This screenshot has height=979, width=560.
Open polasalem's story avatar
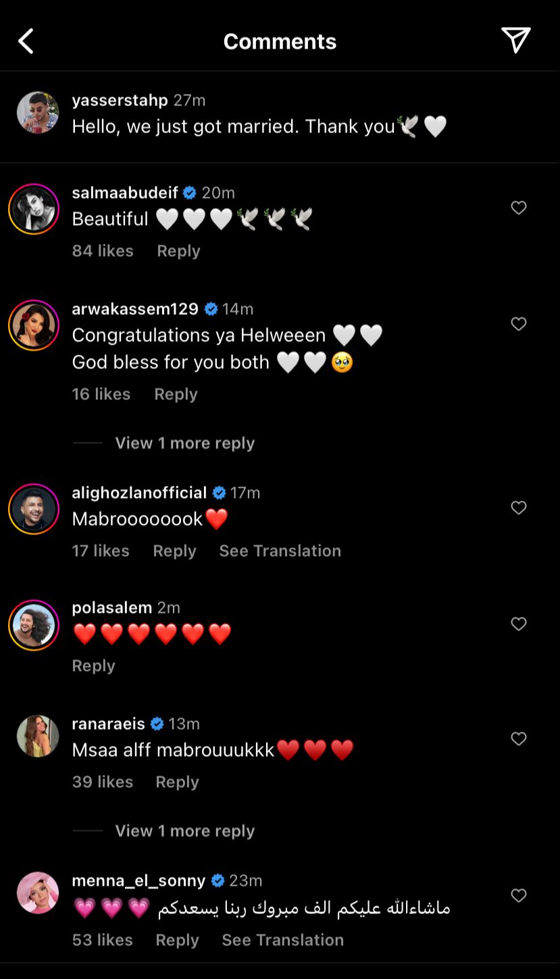click(34, 625)
